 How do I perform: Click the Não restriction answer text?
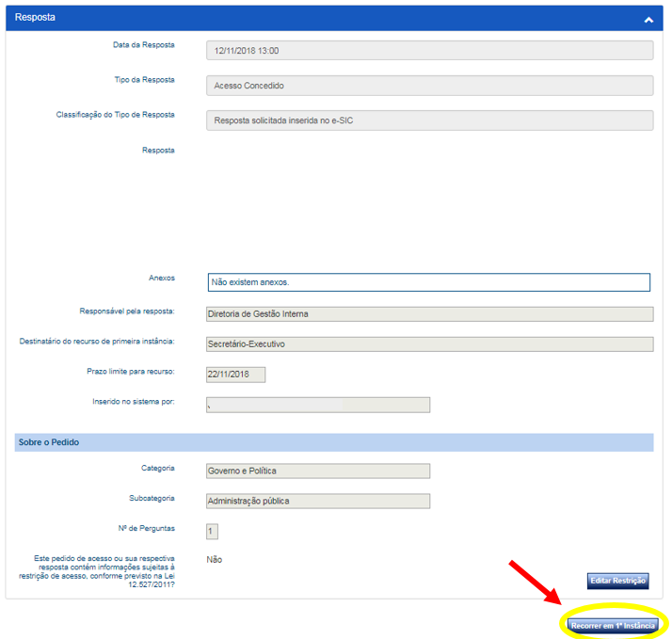pos(215,560)
